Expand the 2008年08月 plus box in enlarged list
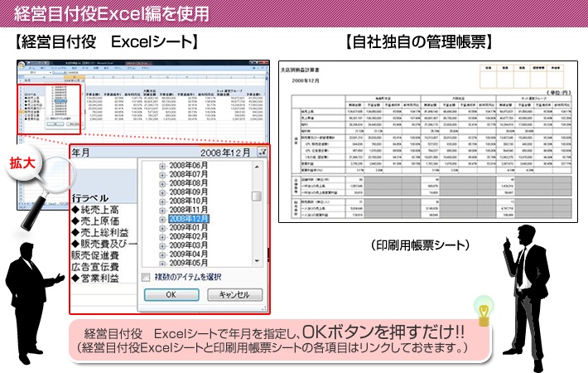Viewport: 588px width, 373px height. pyautogui.click(x=162, y=184)
